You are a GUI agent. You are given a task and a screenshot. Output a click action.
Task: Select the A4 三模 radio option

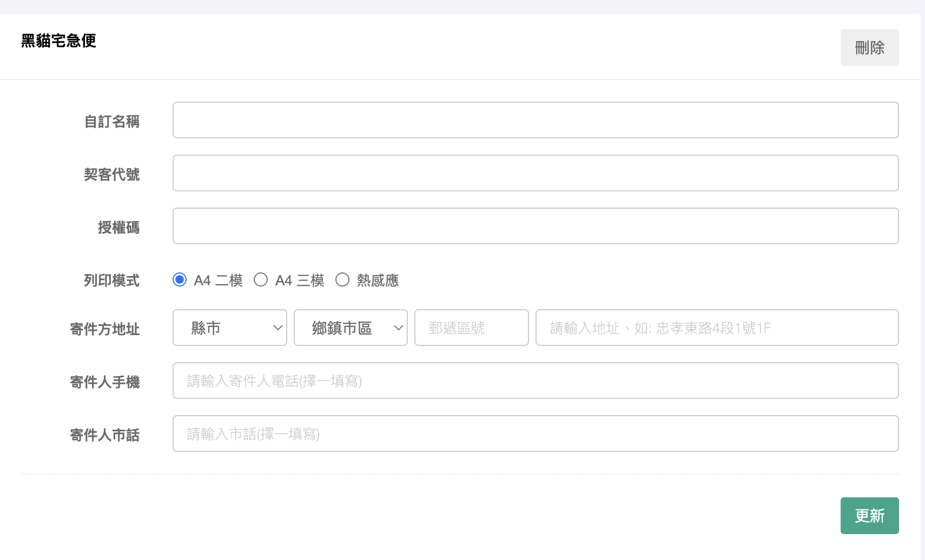tap(261, 279)
